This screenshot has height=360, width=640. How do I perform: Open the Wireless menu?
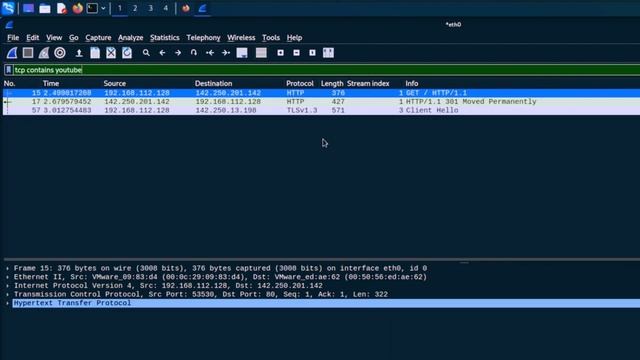[241, 38]
